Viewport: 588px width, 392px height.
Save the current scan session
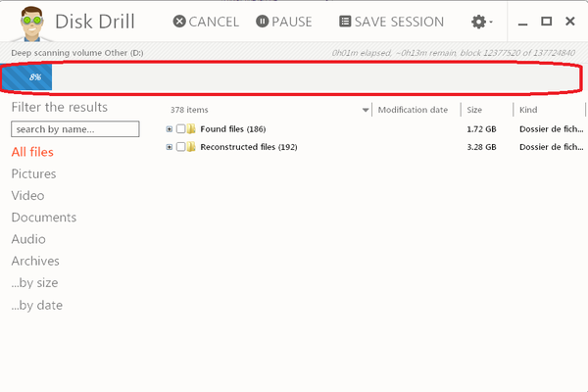tap(391, 22)
